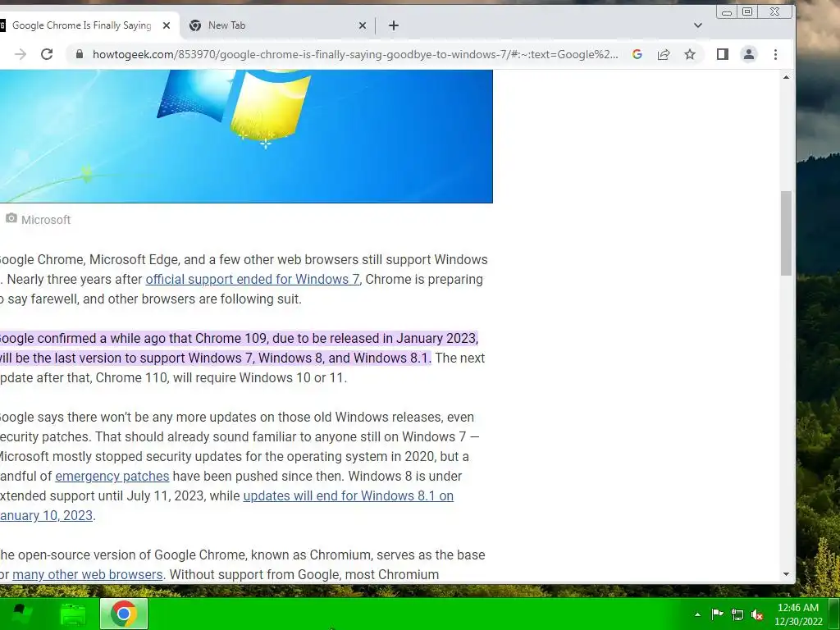Open the official support ended for Windows 7 link
This screenshot has height=630, width=840.
pyautogui.click(x=253, y=279)
